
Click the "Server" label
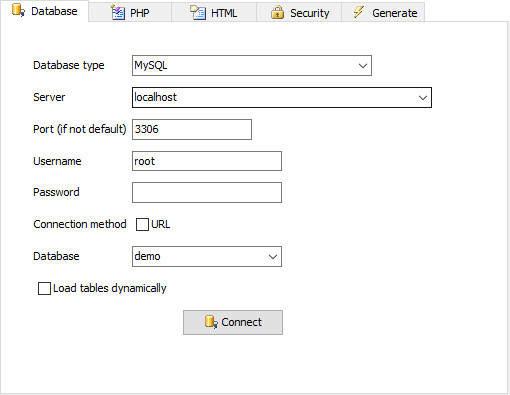(49, 97)
